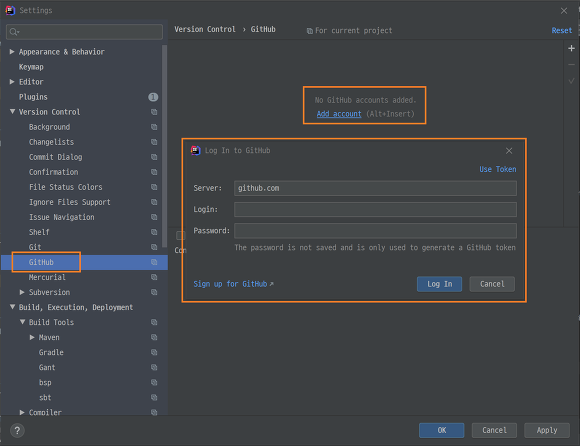The height and width of the screenshot is (446, 580).
Task: Close the Log In to GitHub dialog
Action: [509, 151]
